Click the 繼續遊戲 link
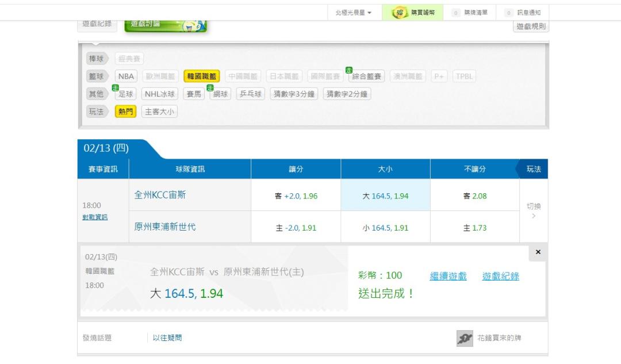621x364 pixels. pyautogui.click(x=448, y=276)
